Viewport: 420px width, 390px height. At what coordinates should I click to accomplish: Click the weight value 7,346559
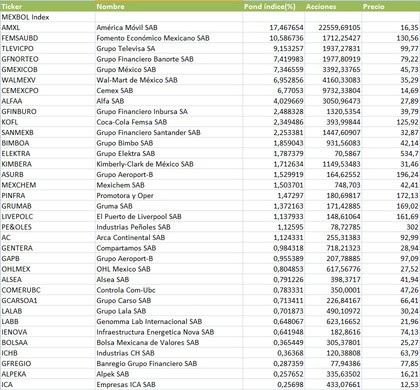click(x=273, y=69)
